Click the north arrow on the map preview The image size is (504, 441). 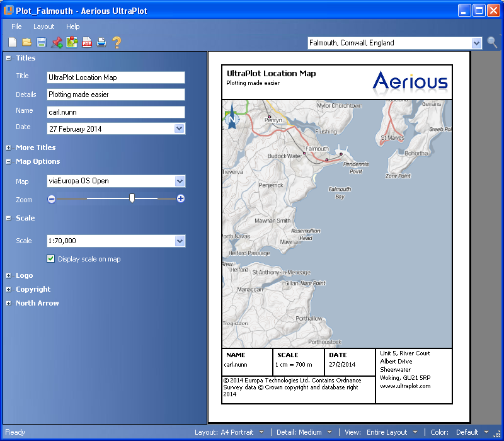tap(232, 117)
